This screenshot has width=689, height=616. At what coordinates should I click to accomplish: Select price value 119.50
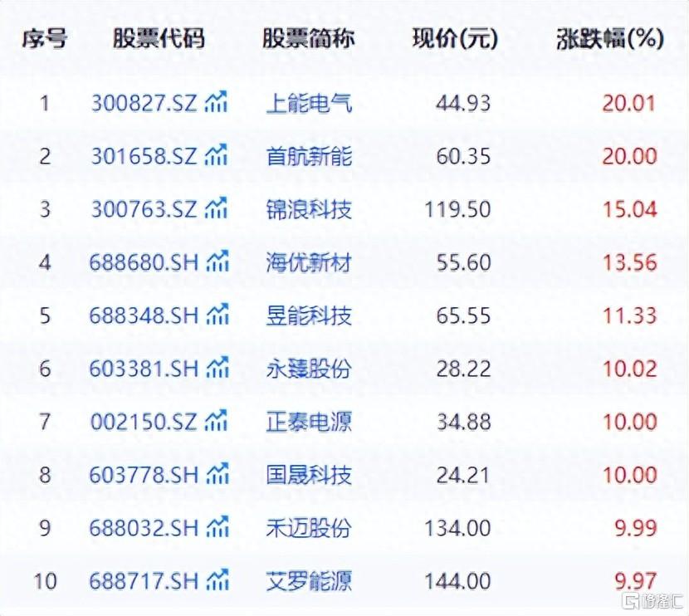(457, 209)
